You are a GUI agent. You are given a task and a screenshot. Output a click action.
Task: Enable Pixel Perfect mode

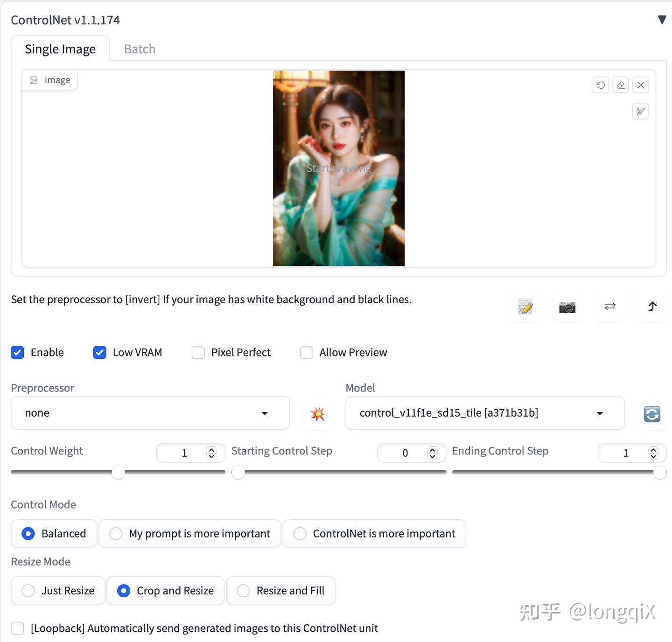(198, 352)
